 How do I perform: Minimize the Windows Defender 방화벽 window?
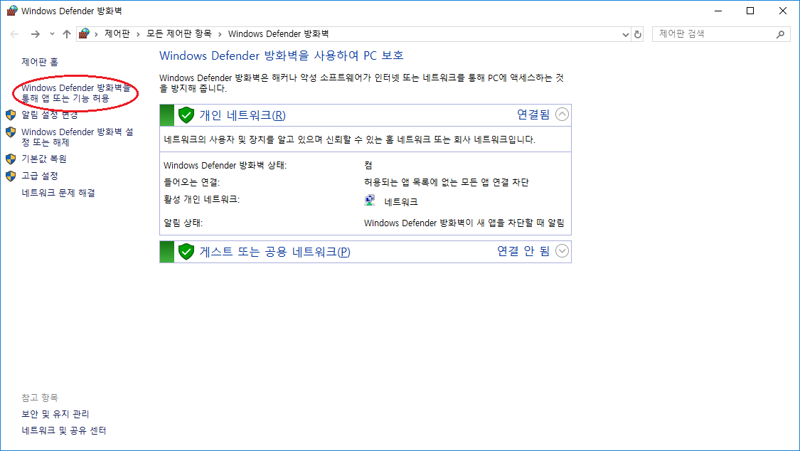718,11
